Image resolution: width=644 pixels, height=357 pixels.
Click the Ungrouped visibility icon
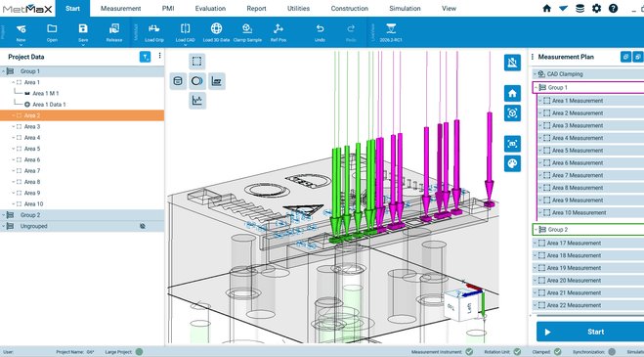143,226
